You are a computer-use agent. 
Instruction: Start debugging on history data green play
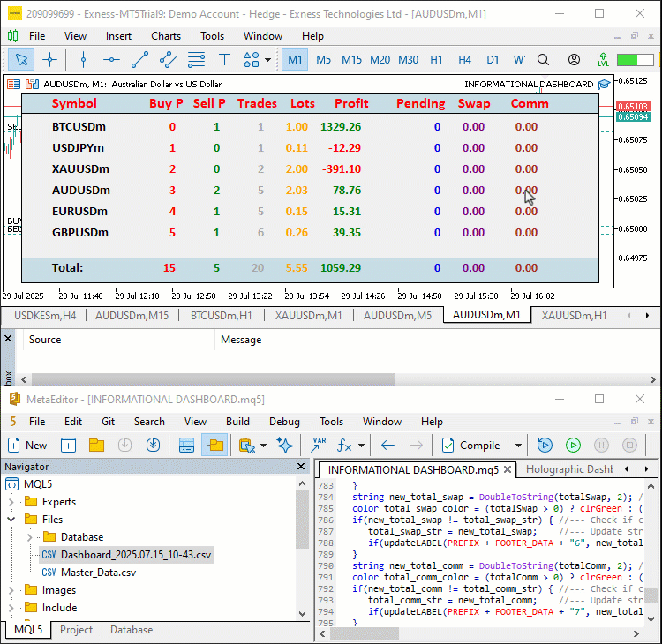[573, 445]
